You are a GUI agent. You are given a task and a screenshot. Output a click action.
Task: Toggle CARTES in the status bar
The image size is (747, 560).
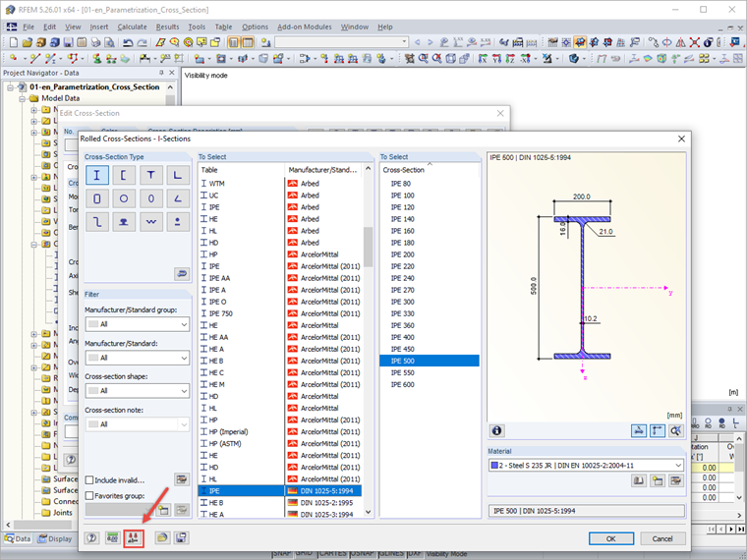click(x=332, y=553)
